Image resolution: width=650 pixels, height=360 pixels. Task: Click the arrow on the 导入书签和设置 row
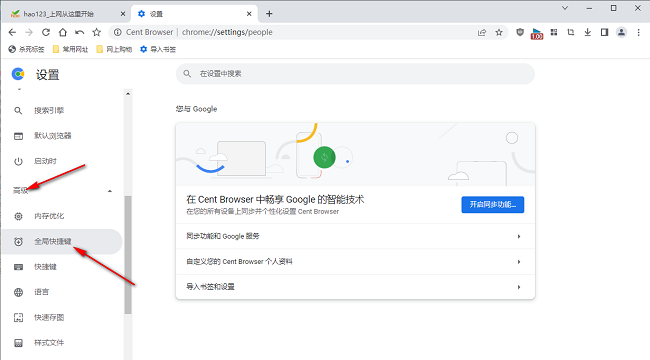click(519, 287)
